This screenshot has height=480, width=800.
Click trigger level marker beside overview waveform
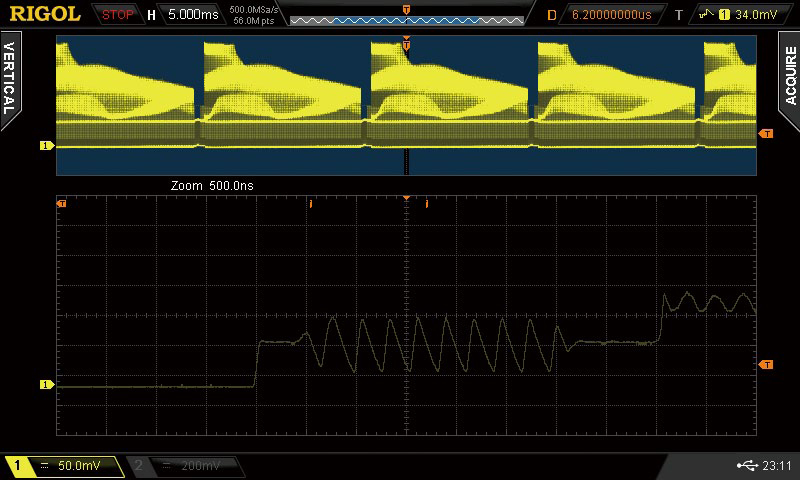click(x=766, y=133)
